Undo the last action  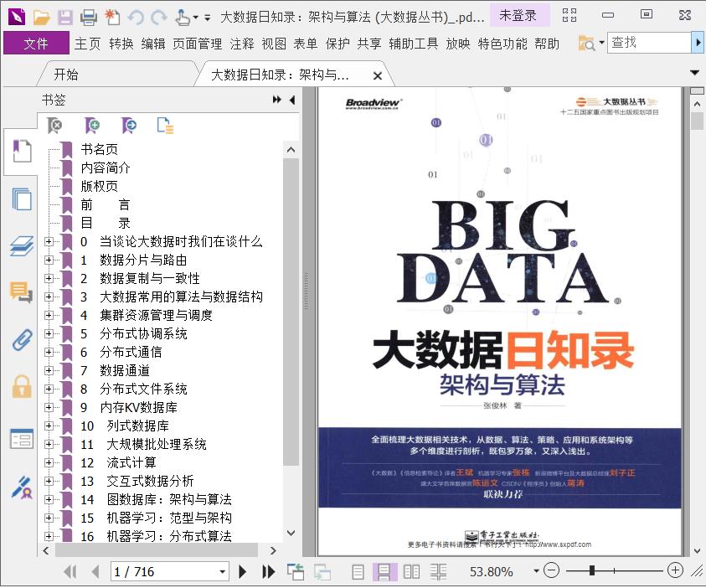(136, 18)
